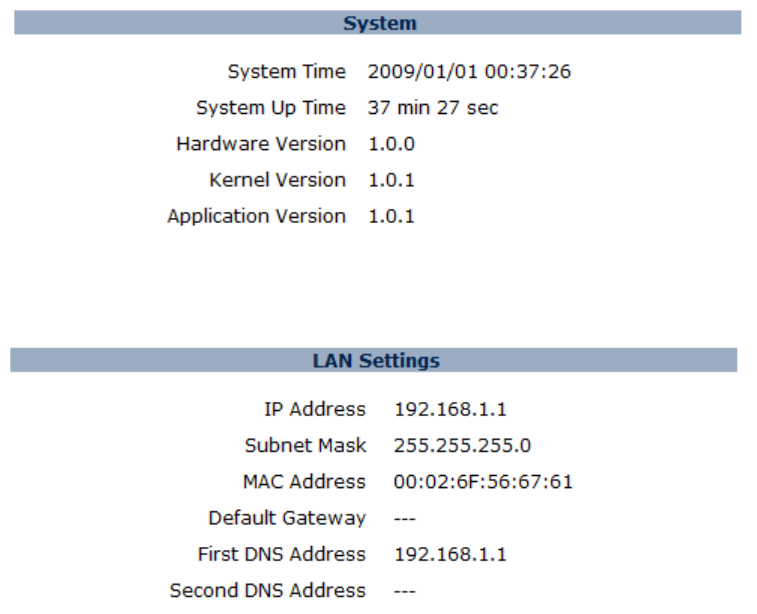Click the Hardware Version value 1.0.0
Image resolution: width=757 pixels, height=614 pixels.
coord(391,144)
